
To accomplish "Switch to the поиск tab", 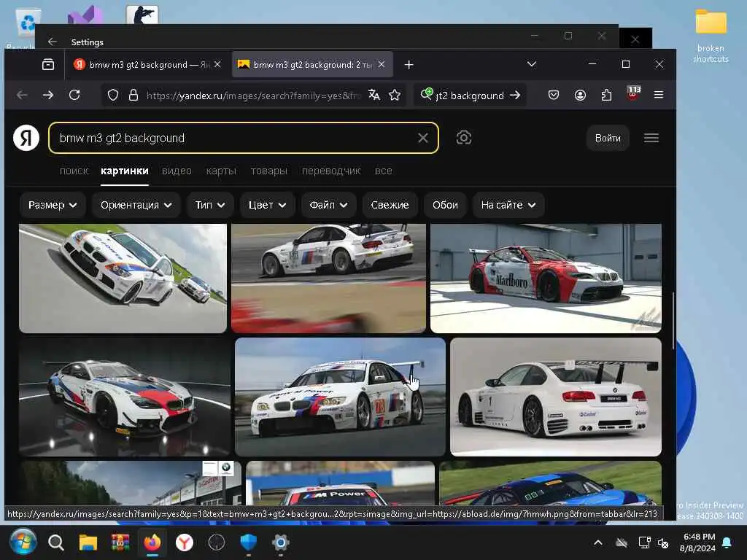I will tap(74, 171).
